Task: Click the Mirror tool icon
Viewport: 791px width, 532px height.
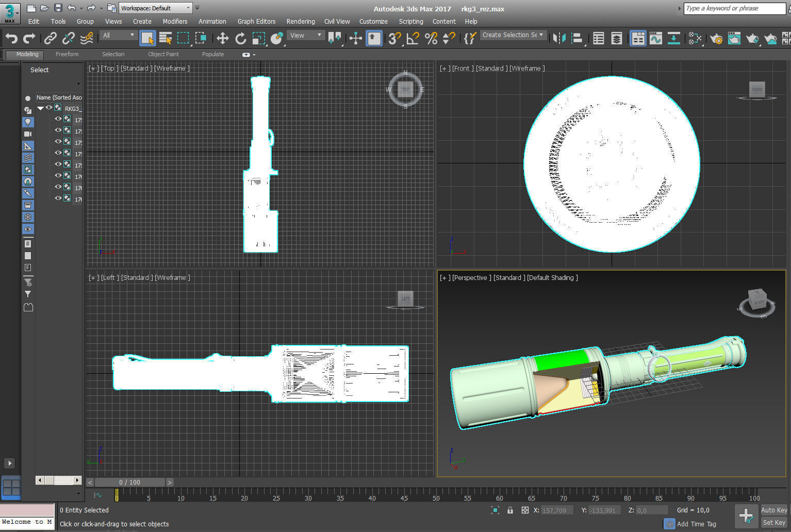Action: coord(559,38)
